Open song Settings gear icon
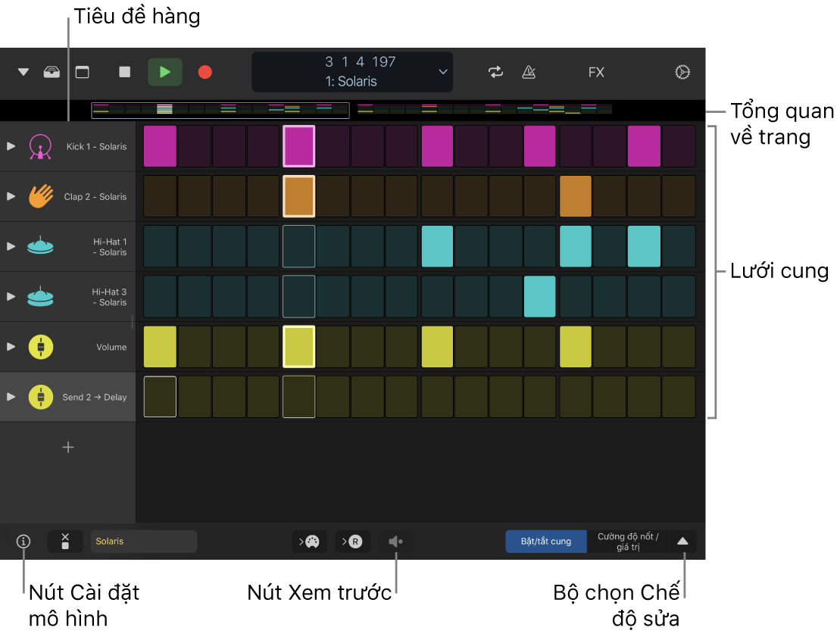 tap(682, 72)
